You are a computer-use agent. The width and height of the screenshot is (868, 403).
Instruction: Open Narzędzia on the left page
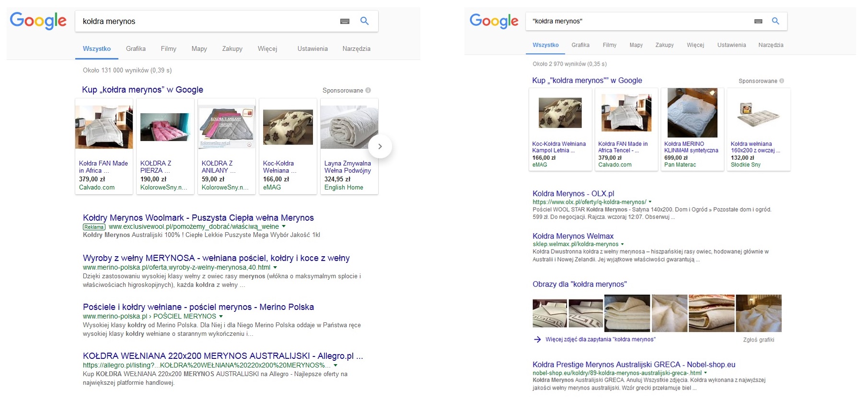point(357,48)
